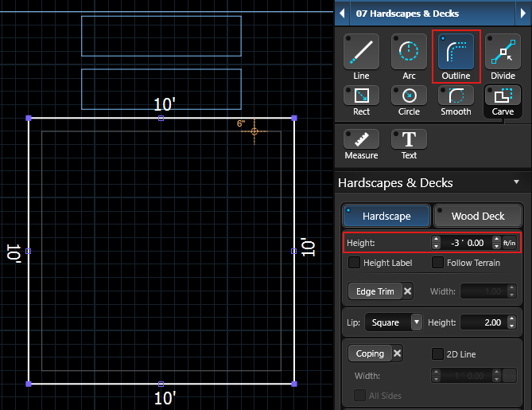Check the 2D Line option

[437, 353]
